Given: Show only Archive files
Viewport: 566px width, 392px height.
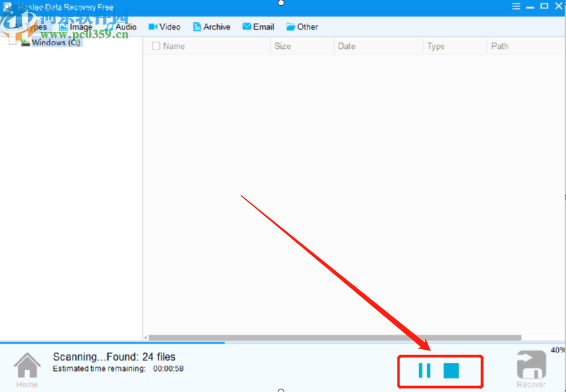Looking at the screenshot, I should point(211,27).
